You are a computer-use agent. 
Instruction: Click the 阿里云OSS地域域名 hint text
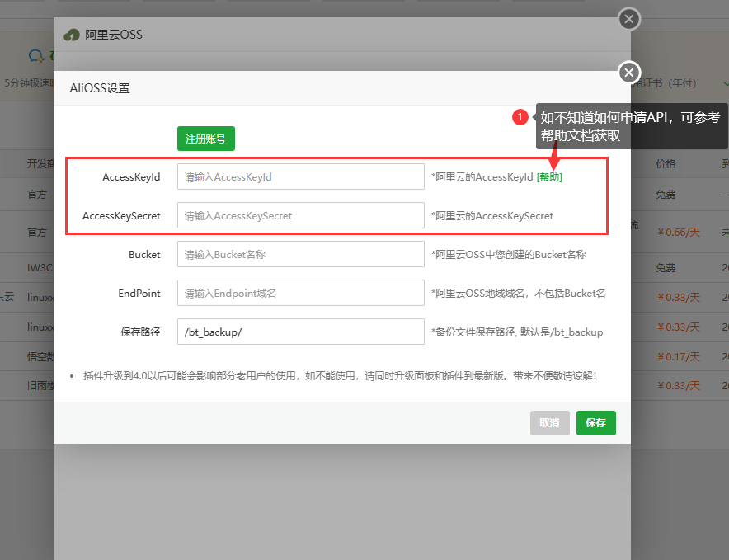pos(519,294)
